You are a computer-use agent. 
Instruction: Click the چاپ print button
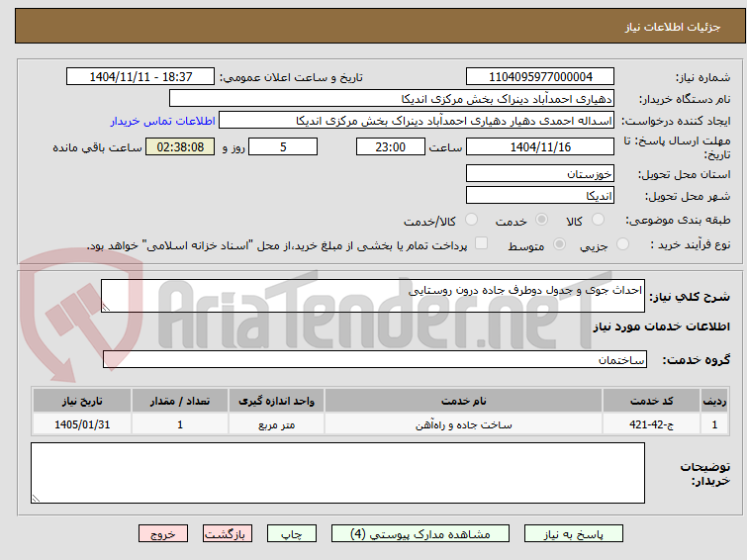point(292,534)
